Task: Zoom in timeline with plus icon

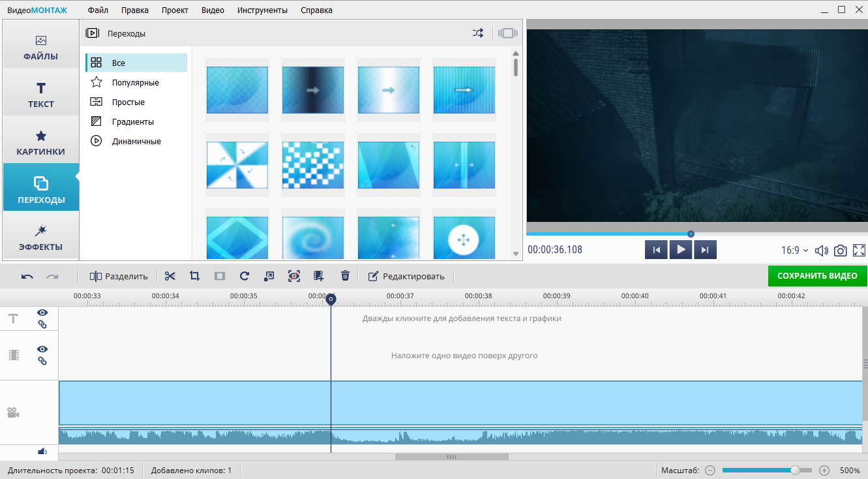Action: click(824, 471)
